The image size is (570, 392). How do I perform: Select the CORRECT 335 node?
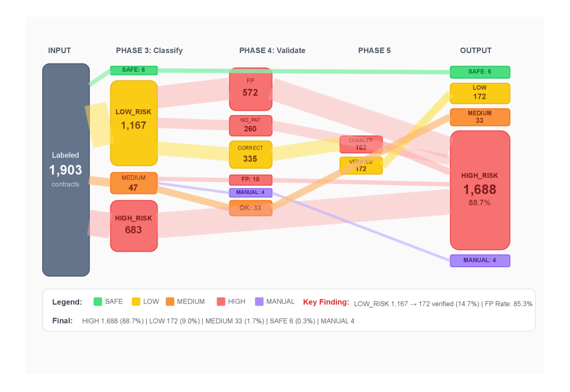click(251, 154)
